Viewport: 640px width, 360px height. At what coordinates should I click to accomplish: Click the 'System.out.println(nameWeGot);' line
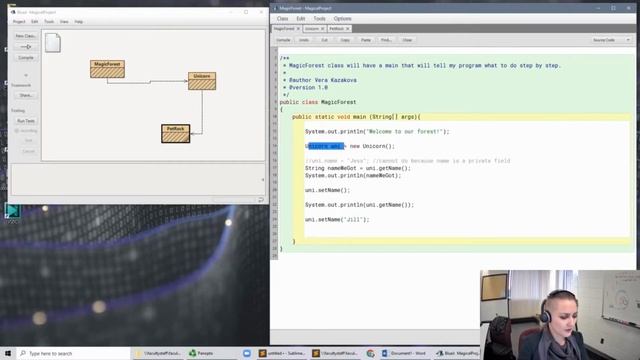click(353, 176)
